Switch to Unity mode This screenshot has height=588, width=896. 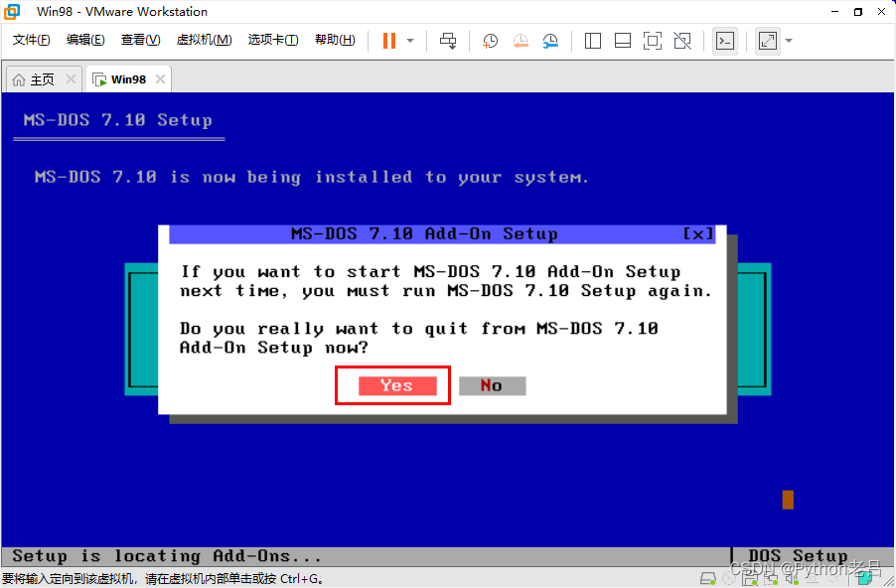682,41
